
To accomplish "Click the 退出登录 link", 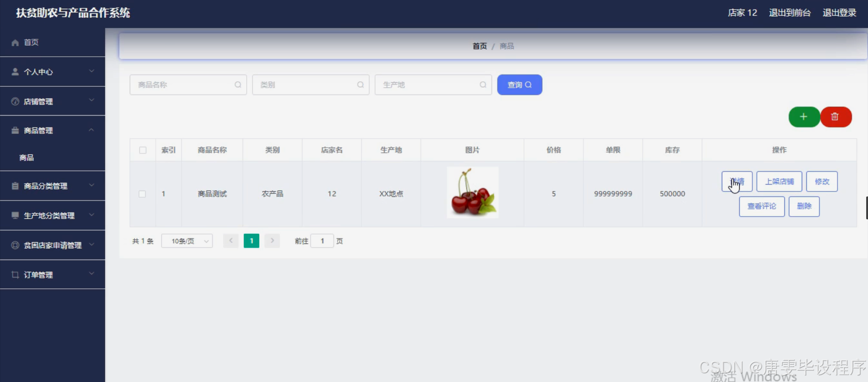I will (839, 13).
